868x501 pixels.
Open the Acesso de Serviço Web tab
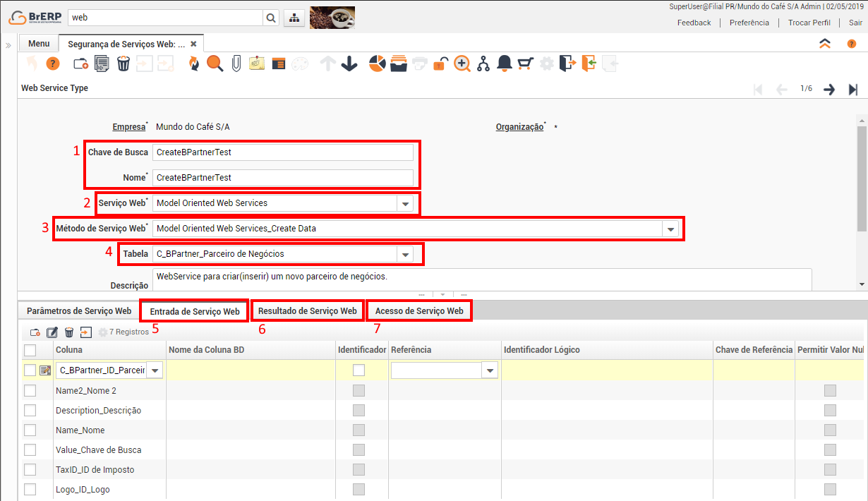click(419, 311)
